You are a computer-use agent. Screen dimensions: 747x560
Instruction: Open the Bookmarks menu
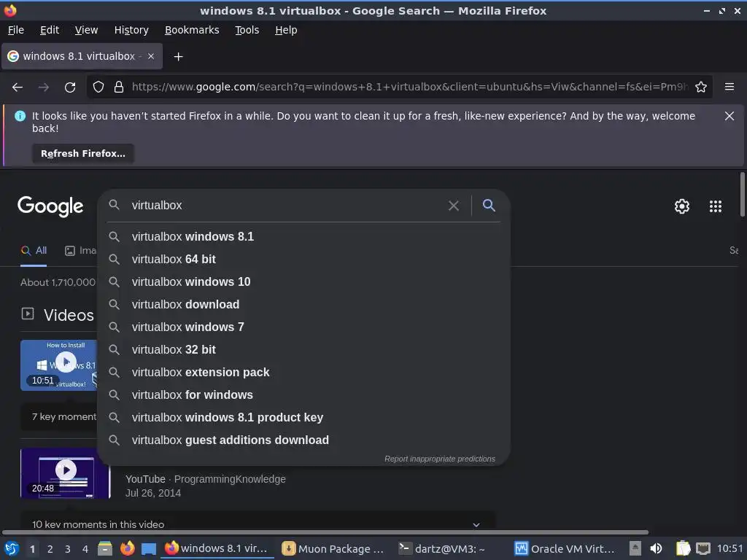coord(192,30)
